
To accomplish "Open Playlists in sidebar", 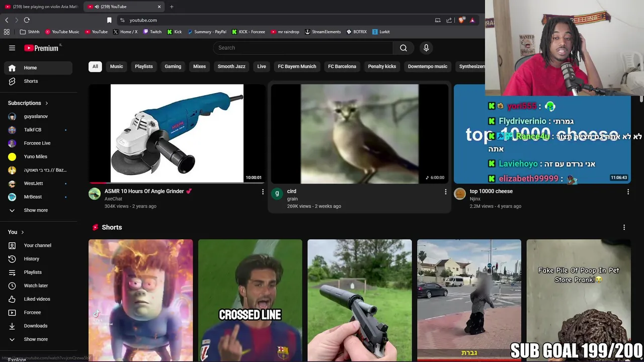I will pyautogui.click(x=38, y=272).
